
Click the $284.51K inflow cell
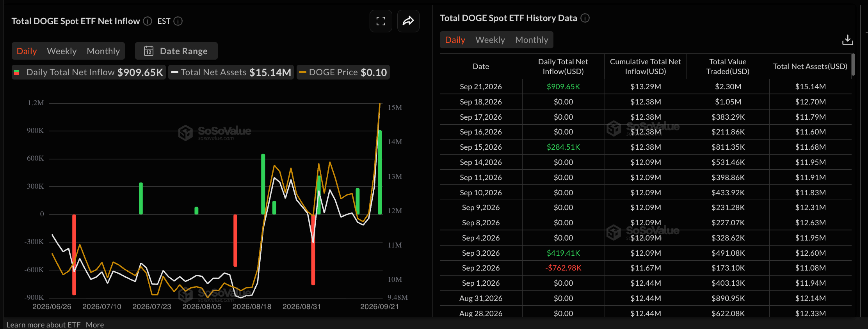563,147
